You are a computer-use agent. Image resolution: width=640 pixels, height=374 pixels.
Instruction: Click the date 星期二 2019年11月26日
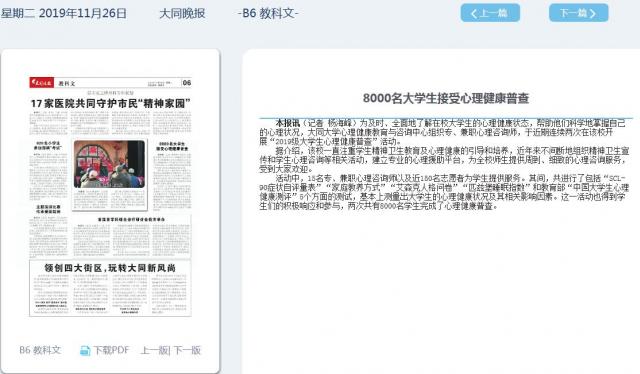64,13
